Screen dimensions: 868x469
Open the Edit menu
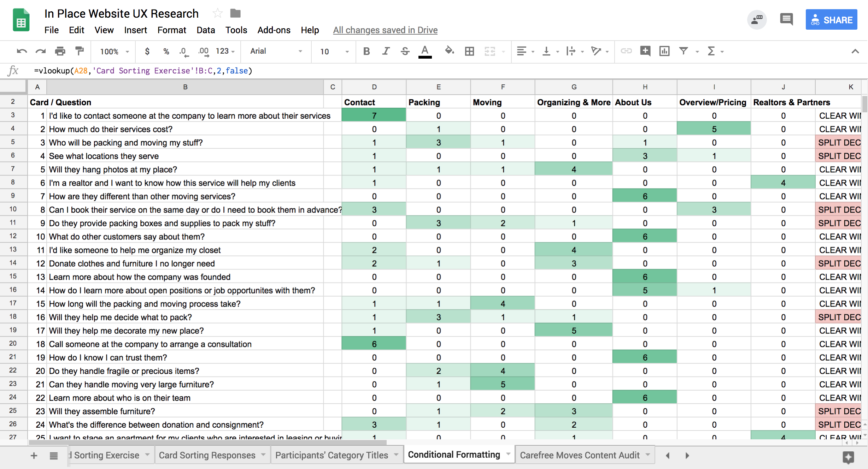tap(76, 30)
